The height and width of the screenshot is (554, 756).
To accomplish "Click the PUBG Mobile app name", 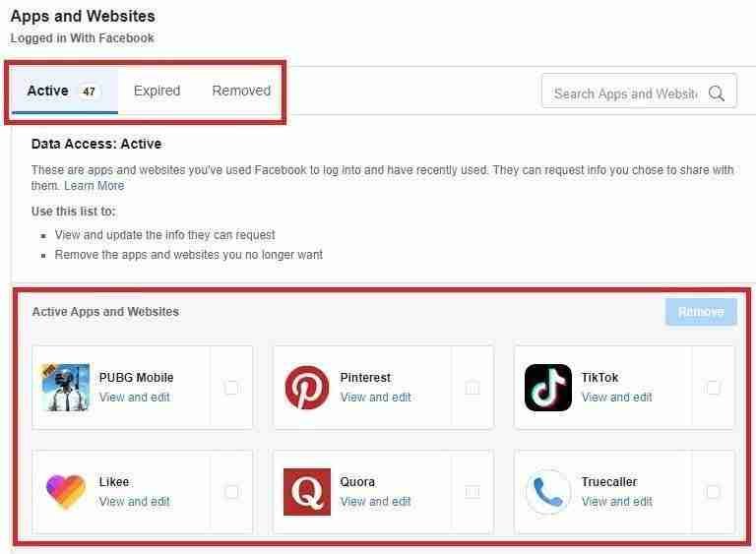I will pos(136,378).
